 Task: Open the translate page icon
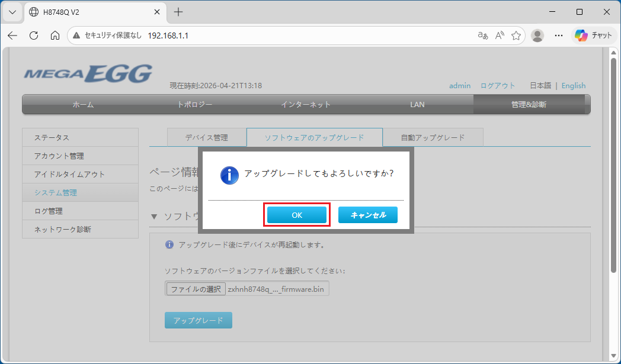point(483,36)
